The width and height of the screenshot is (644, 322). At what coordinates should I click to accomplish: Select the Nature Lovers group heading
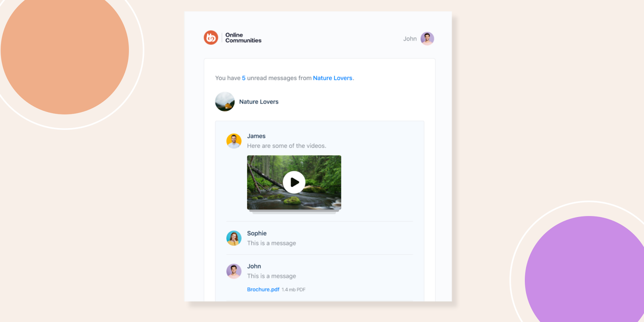259,102
